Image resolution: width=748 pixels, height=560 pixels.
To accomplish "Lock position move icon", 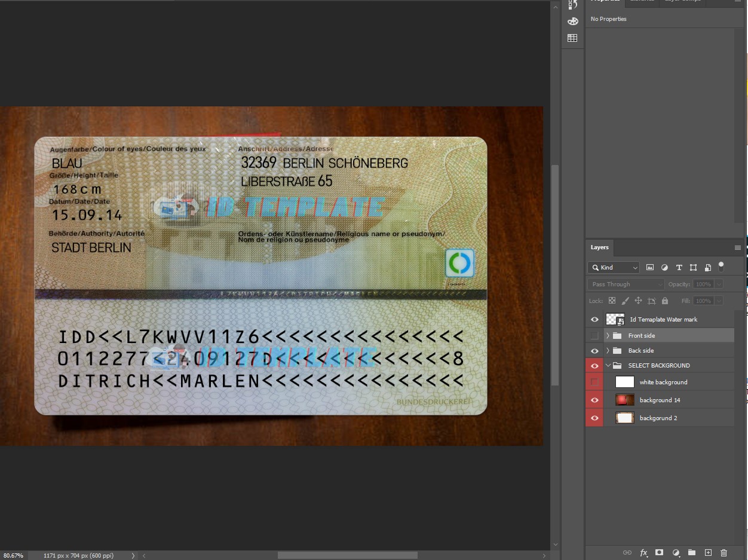I will click(638, 301).
